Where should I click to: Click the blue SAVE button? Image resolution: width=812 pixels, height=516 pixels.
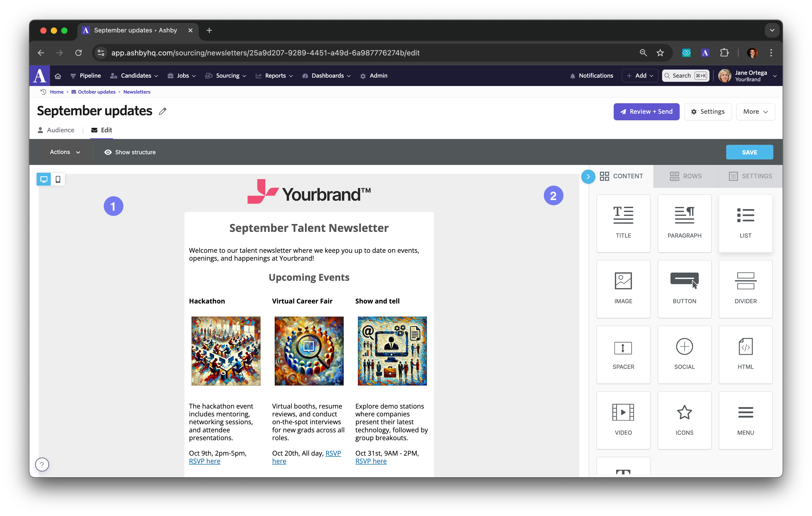point(749,152)
